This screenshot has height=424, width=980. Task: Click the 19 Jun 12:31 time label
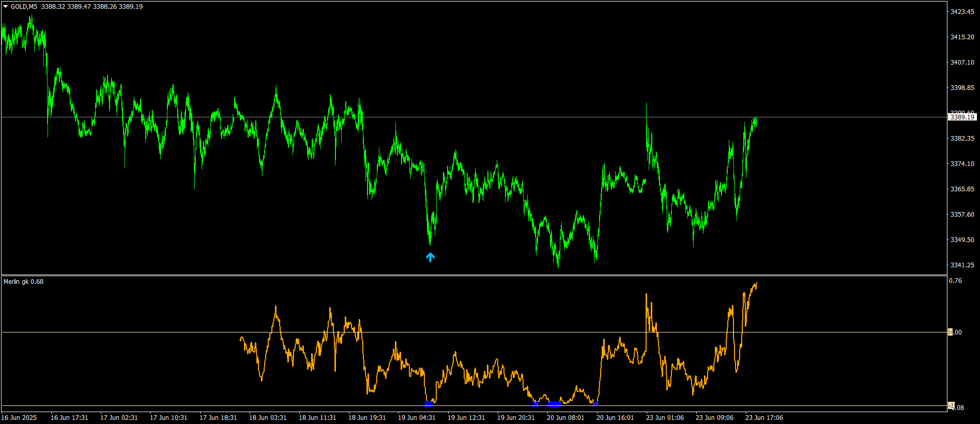tap(466, 418)
